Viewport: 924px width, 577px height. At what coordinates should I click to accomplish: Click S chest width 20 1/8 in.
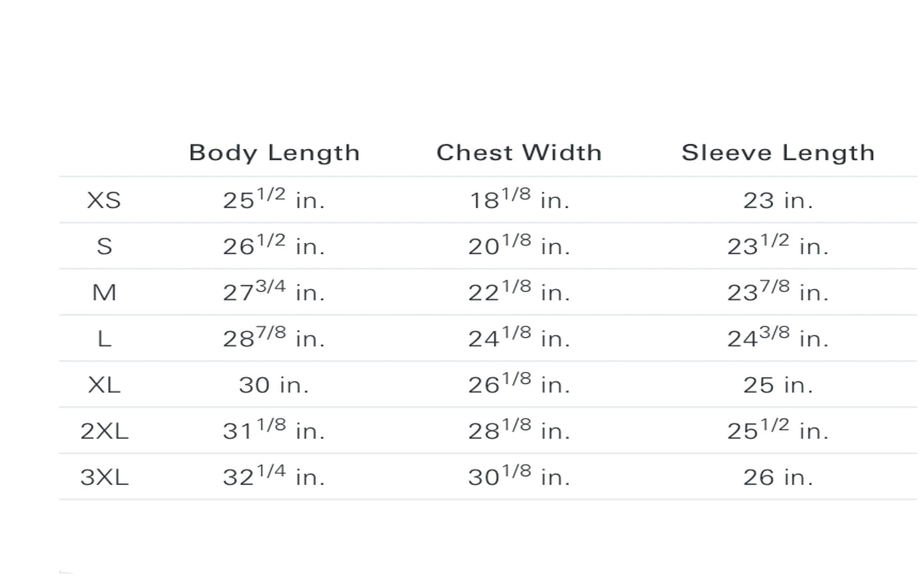coord(519,245)
